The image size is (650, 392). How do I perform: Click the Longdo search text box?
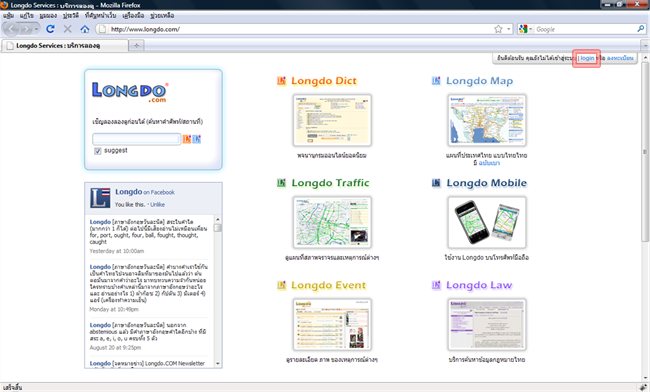pyautogui.click(x=136, y=139)
